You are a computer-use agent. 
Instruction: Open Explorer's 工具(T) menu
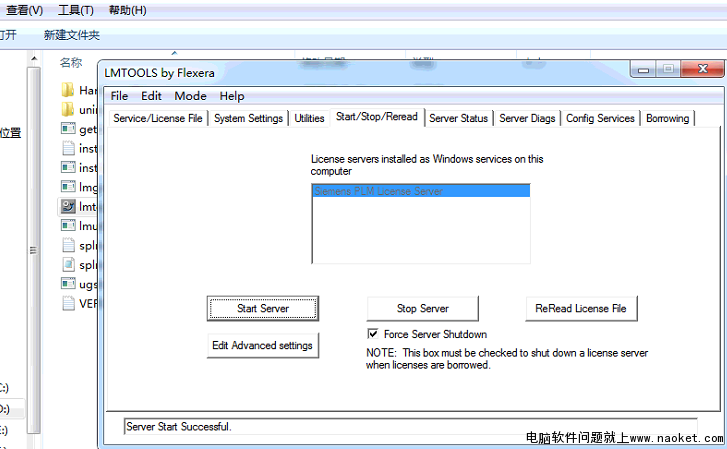76,10
